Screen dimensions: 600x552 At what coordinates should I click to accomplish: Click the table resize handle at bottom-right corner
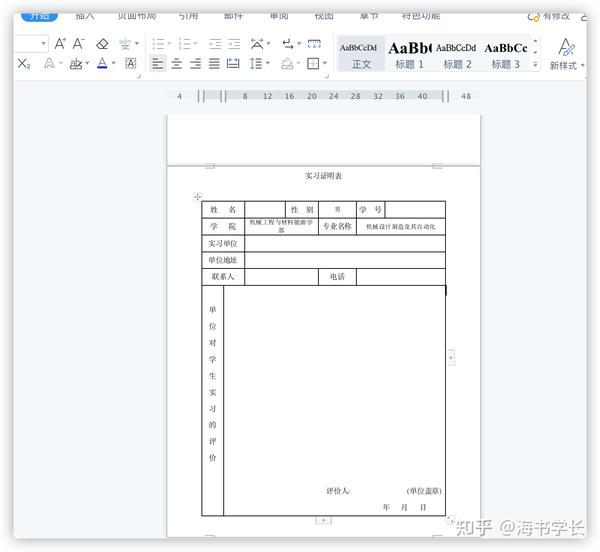click(x=450, y=519)
